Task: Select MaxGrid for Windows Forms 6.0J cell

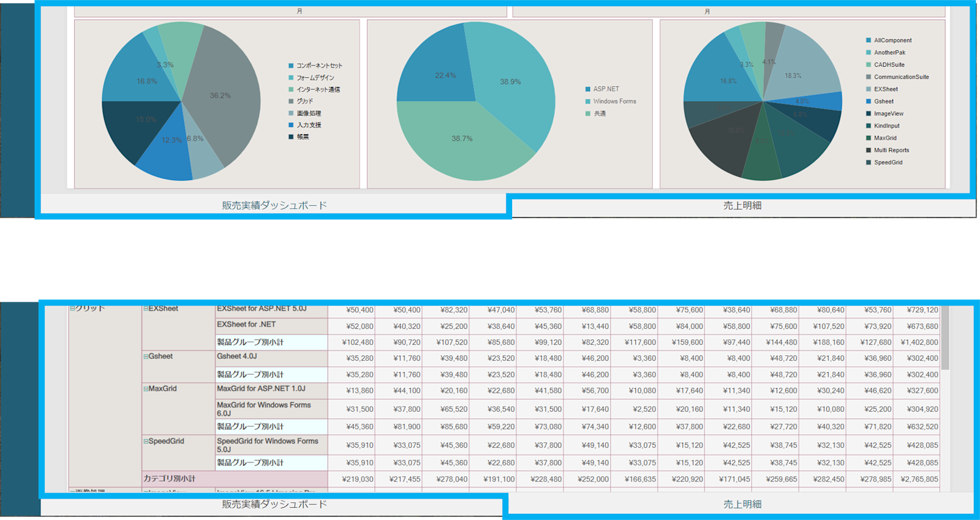Action: [x=271, y=409]
